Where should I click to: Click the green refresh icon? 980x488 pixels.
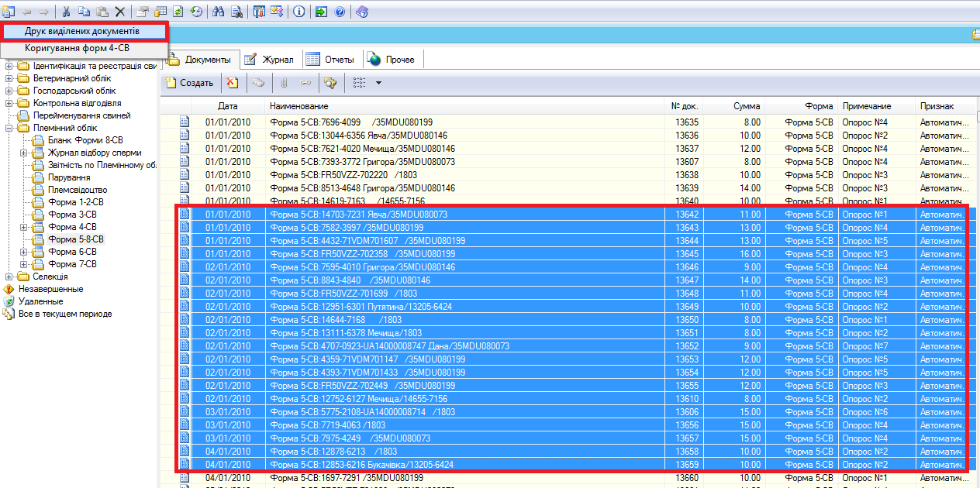tap(179, 12)
